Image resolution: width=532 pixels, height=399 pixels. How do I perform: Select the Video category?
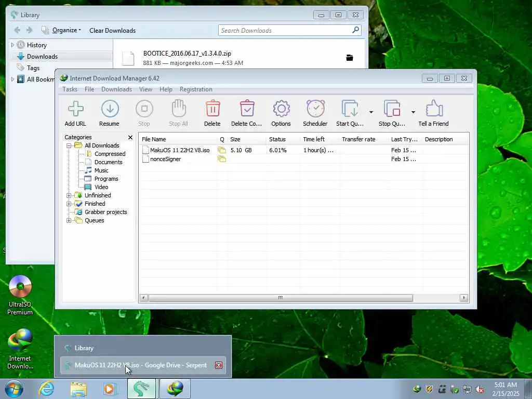point(101,187)
